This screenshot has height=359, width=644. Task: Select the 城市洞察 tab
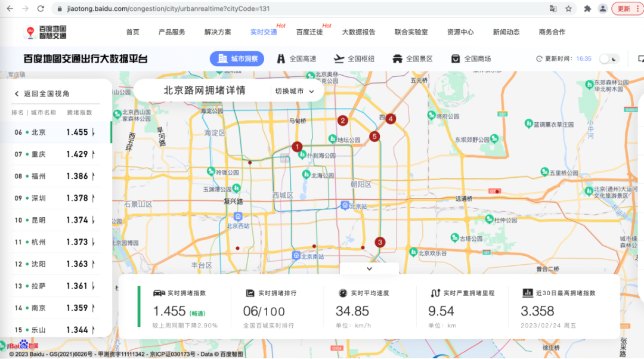click(x=237, y=58)
